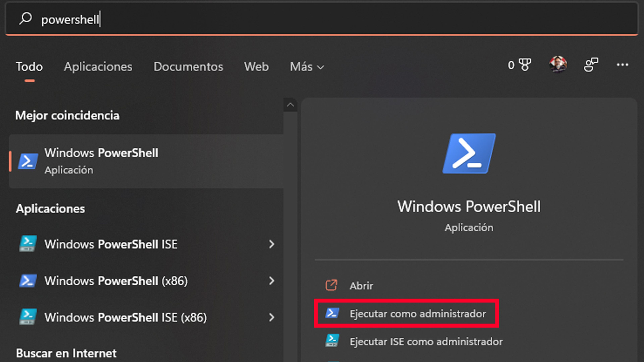Click Abrir to open PowerShell
The width and height of the screenshot is (644, 362).
click(361, 286)
